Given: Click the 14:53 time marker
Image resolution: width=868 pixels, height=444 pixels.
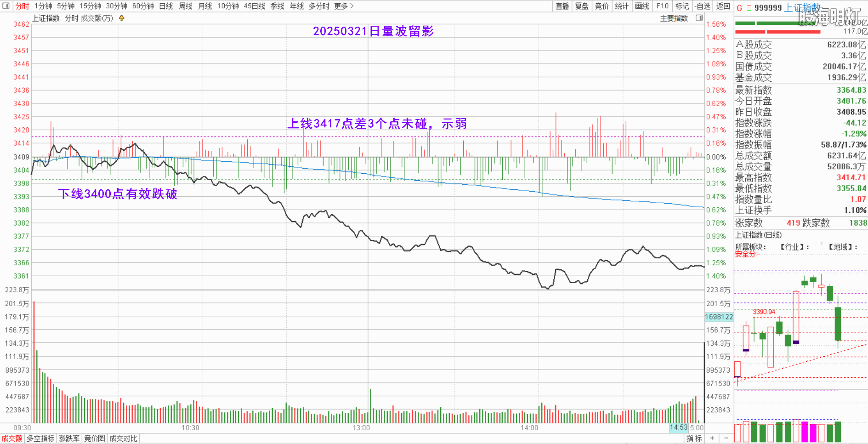Looking at the screenshot, I should tap(679, 427).
